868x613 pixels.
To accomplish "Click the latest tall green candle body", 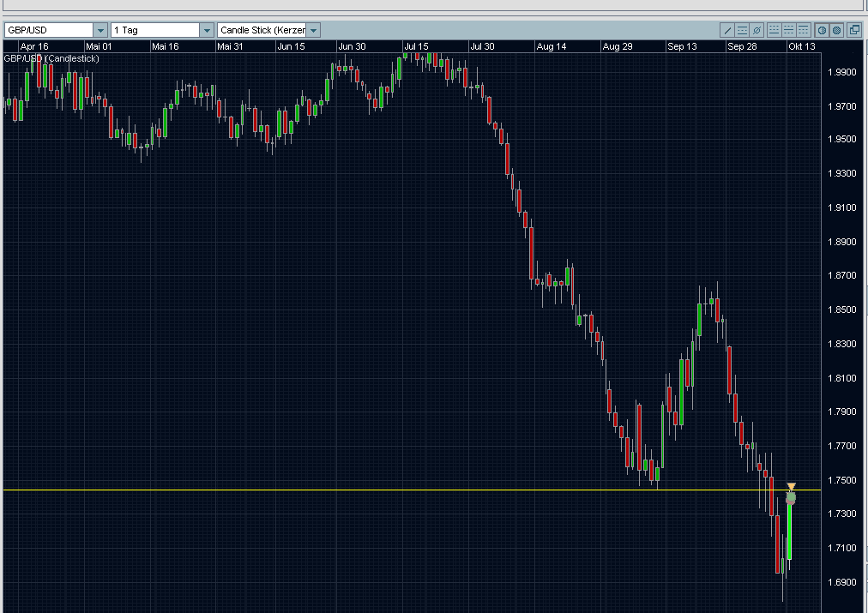I will click(789, 532).
